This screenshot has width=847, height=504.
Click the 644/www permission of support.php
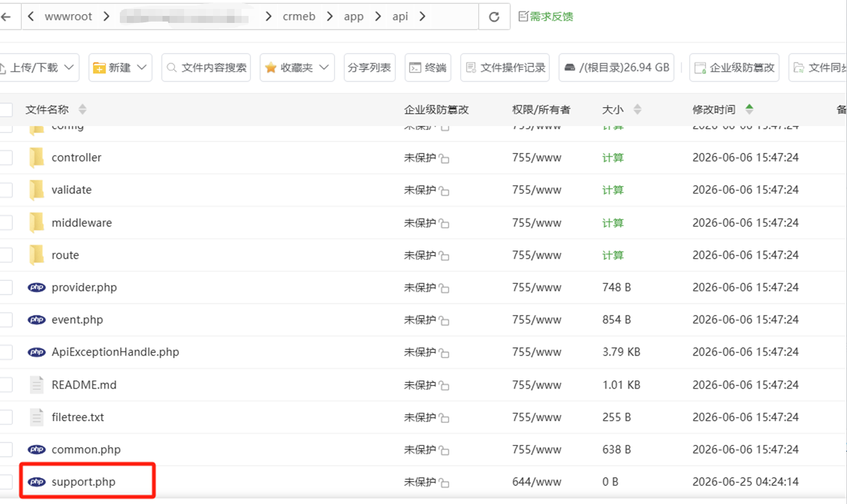(x=537, y=482)
